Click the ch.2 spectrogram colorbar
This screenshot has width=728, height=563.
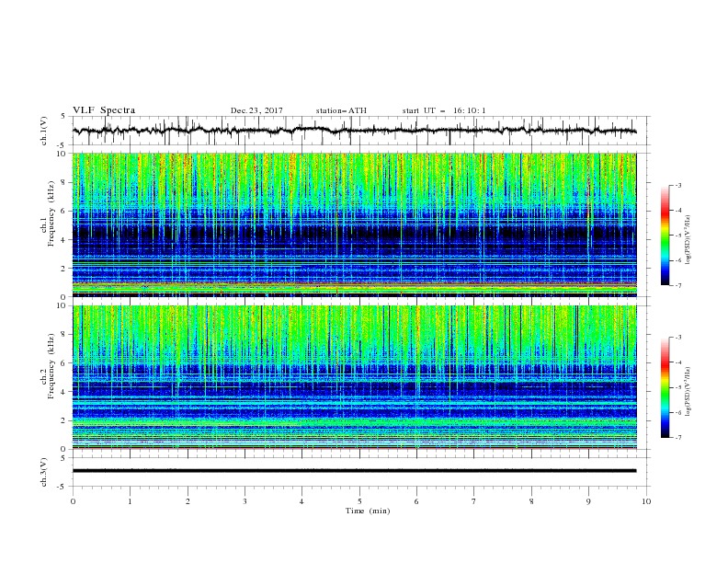point(665,387)
